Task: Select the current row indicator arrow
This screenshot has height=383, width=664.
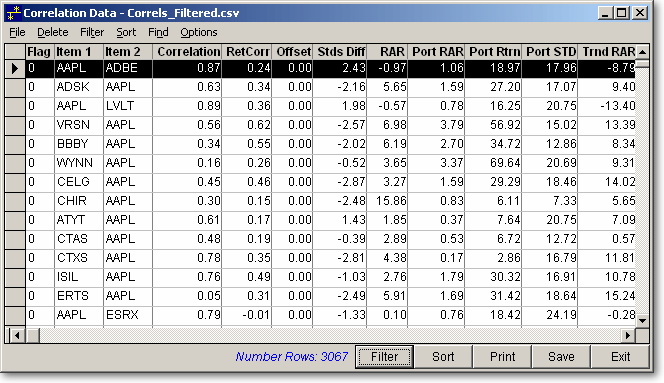Action: [x=15, y=68]
